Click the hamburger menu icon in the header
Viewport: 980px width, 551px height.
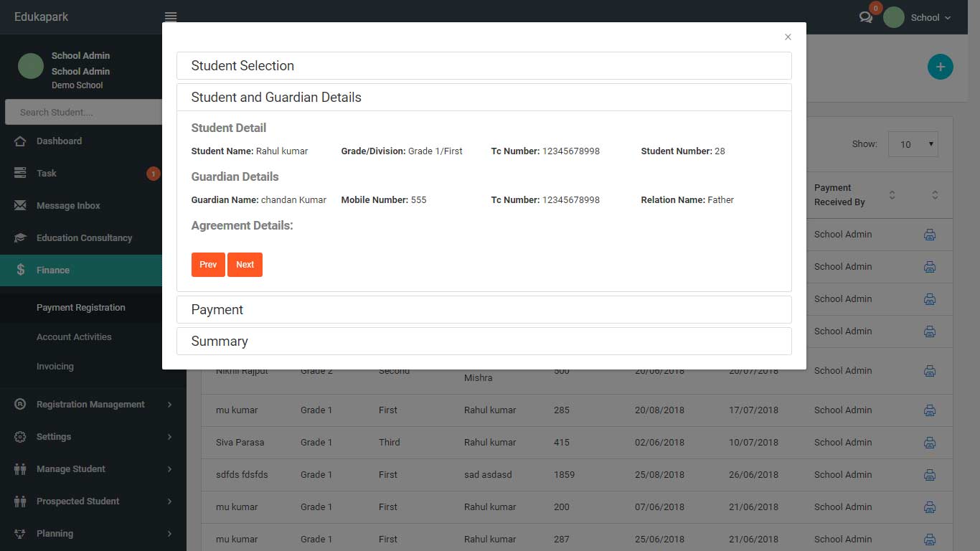(171, 17)
